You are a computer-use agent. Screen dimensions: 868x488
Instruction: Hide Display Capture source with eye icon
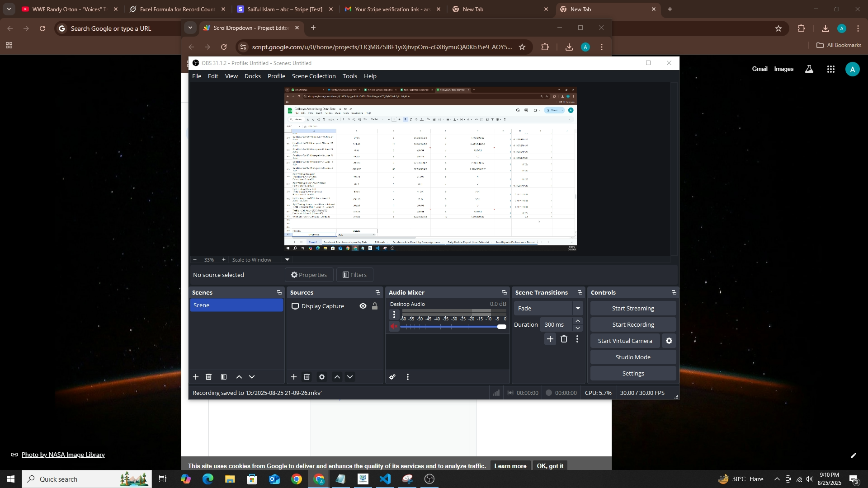[x=363, y=306]
